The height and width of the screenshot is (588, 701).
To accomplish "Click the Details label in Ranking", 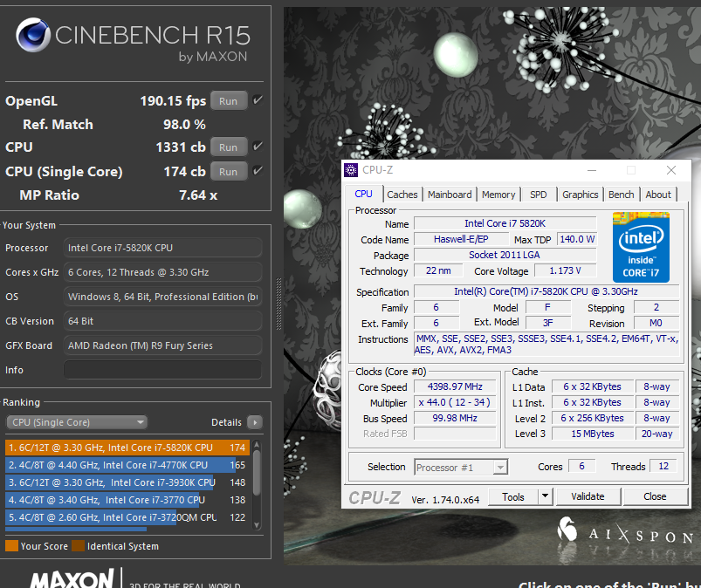I will click(x=226, y=422).
